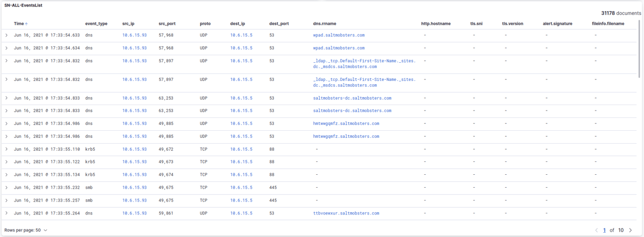
Task: Expand the 17:33:55.110 krb5 event row
Action: [6, 149]
